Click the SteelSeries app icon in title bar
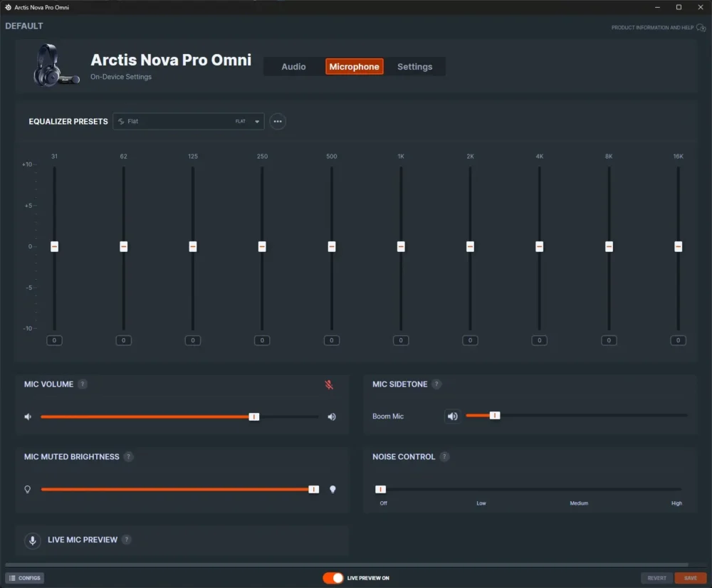 (x=8, y=7)
